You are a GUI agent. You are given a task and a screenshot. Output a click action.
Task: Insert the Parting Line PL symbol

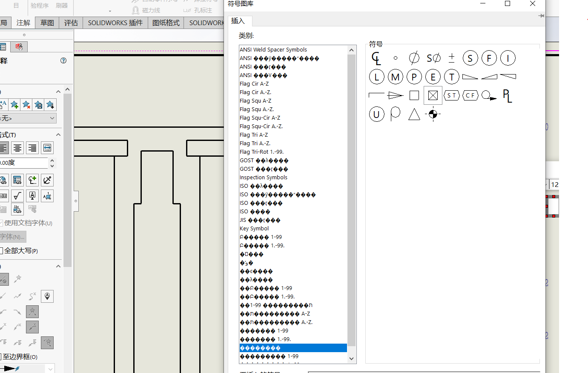[507, 95]
